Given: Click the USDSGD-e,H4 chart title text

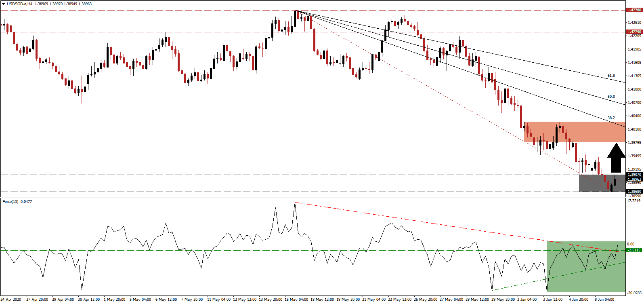Looking at the screenshot, I should (x=19, y=4).
